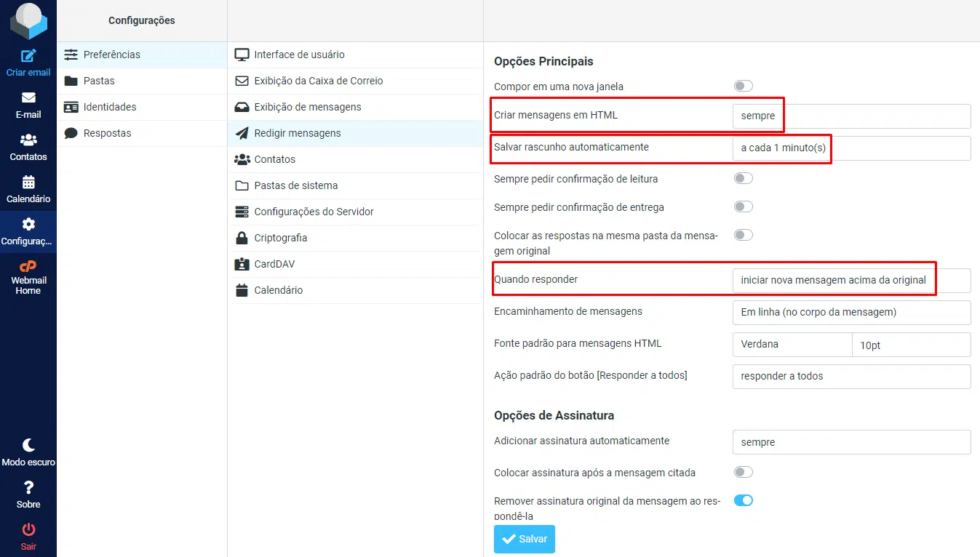Toggle Compor em uma nova janela

743,86
